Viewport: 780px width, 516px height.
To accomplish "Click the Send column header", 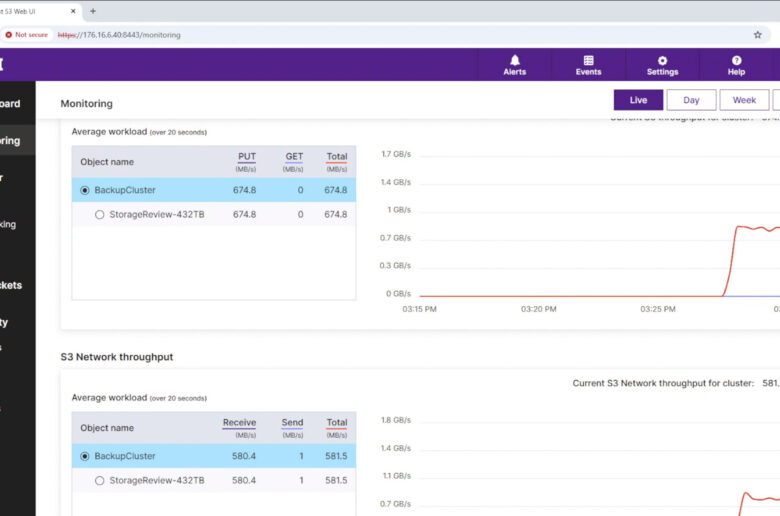I will [292, 423].
